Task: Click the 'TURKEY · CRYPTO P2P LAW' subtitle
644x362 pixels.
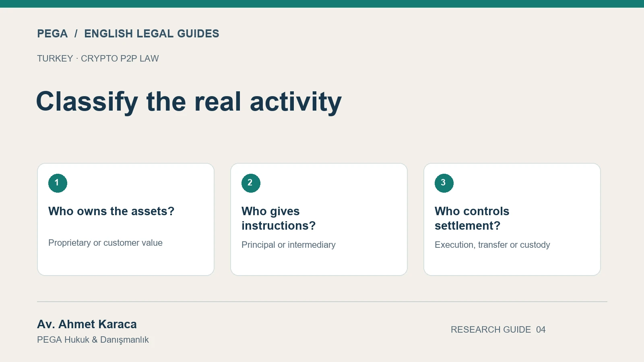Action: click(98, 59)
